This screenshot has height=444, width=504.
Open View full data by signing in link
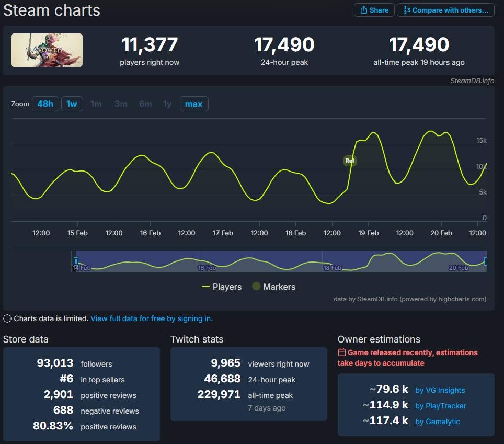point(152,318)
